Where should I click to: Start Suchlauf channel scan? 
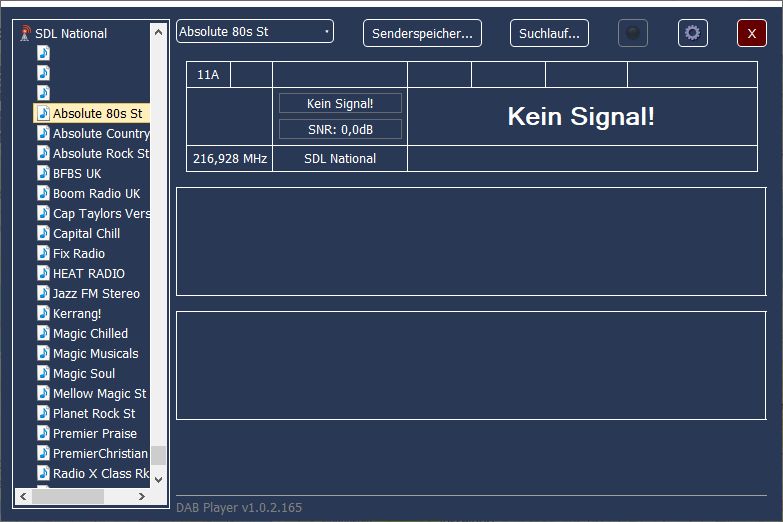pyautogui.click(x=549, y=33)
